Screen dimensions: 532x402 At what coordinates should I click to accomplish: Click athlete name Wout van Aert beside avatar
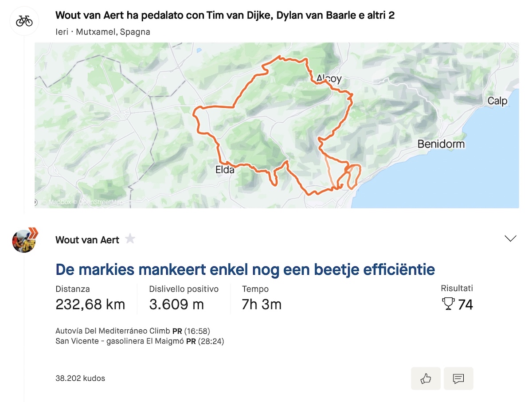[87, 240]
